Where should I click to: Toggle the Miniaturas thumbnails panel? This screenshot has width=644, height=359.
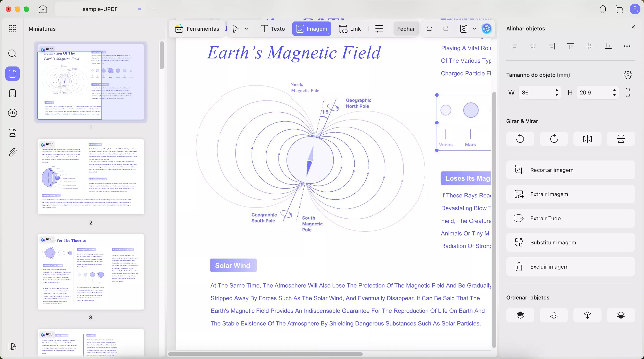[13, 74]
